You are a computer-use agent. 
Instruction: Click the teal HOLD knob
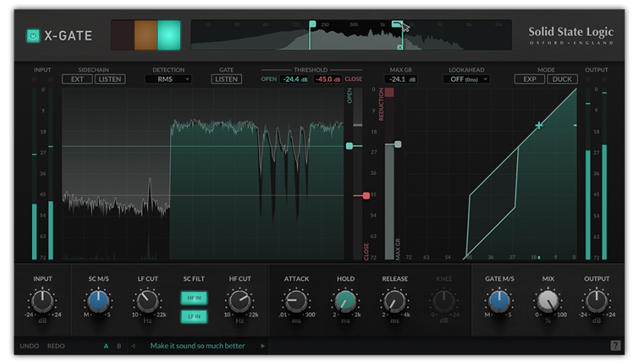click(x=346, y=301)
